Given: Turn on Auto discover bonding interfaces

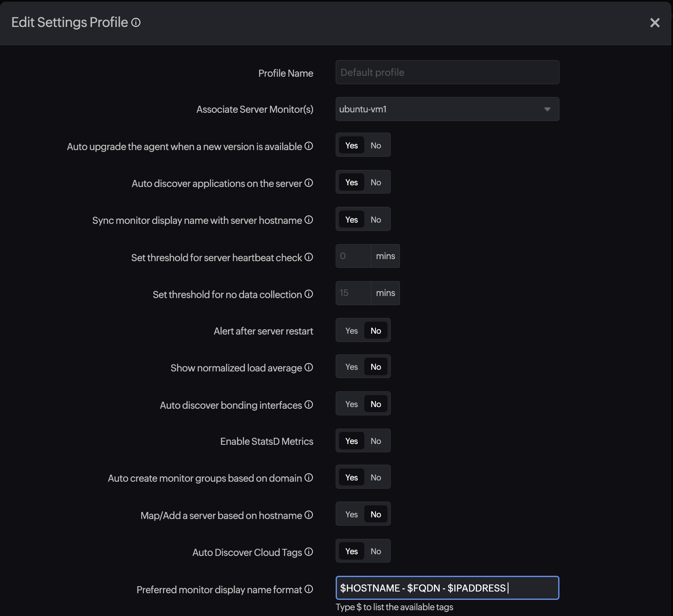Looking at the screenshot, I should pyautogui.click(x=351, y=403).
